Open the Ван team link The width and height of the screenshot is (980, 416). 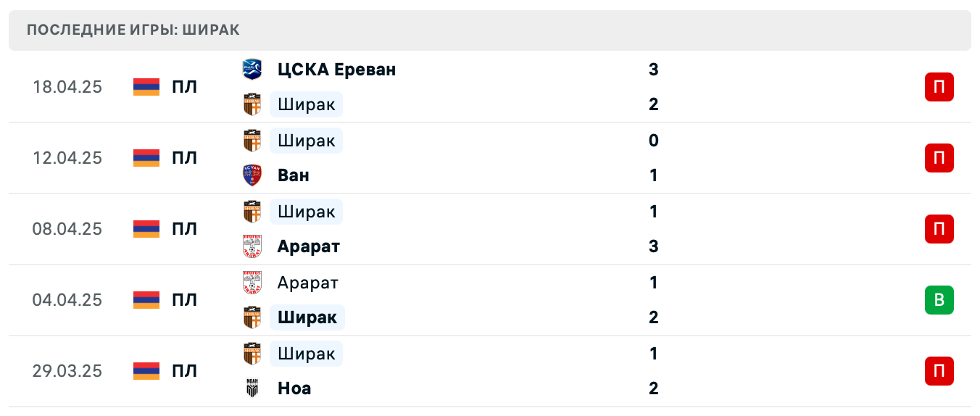(x=293, y=175)
